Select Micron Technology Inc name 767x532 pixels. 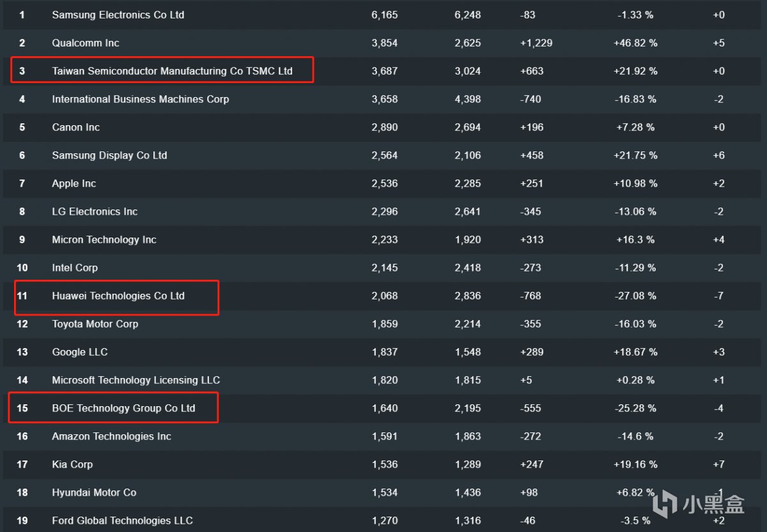(104, 239)
